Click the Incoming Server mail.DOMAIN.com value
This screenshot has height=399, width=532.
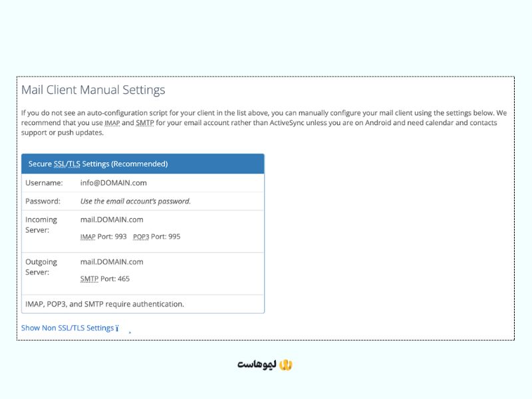pyautogui.click(x=111, y=219)
